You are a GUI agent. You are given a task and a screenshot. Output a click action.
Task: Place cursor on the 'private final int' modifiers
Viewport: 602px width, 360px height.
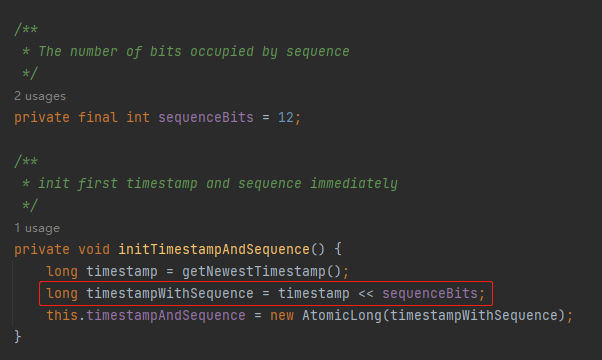coord(82,117)
